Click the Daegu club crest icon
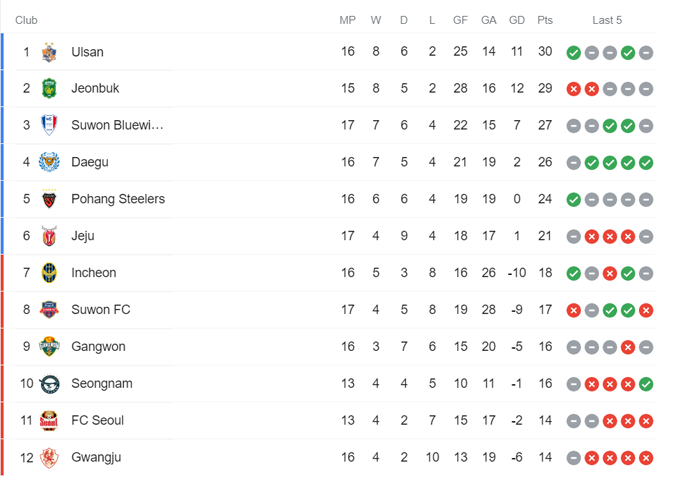Viewport: 680px width, 477px height. (x=49, y=162)
